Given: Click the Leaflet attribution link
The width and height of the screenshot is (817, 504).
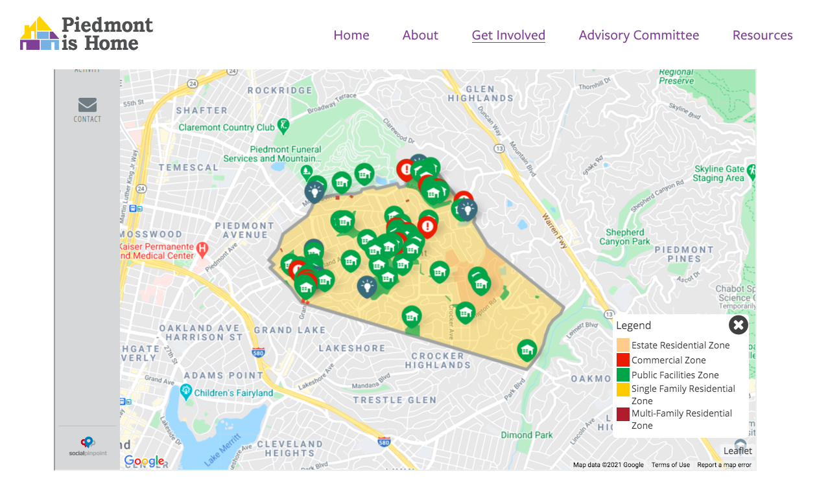Looking at the screenshot, I should click(x=738, y=451).
